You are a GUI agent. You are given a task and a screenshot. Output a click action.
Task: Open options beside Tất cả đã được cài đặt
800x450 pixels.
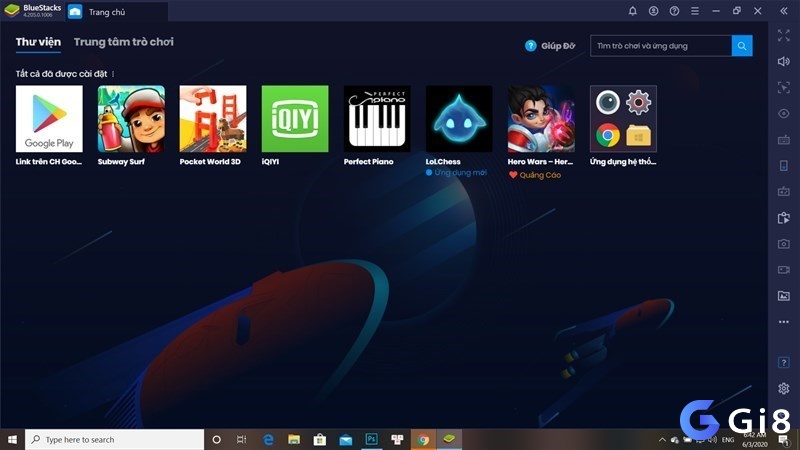coord(113,74)
